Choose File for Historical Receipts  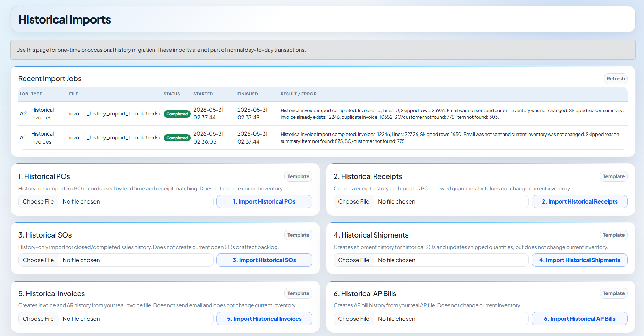point(354,201)
